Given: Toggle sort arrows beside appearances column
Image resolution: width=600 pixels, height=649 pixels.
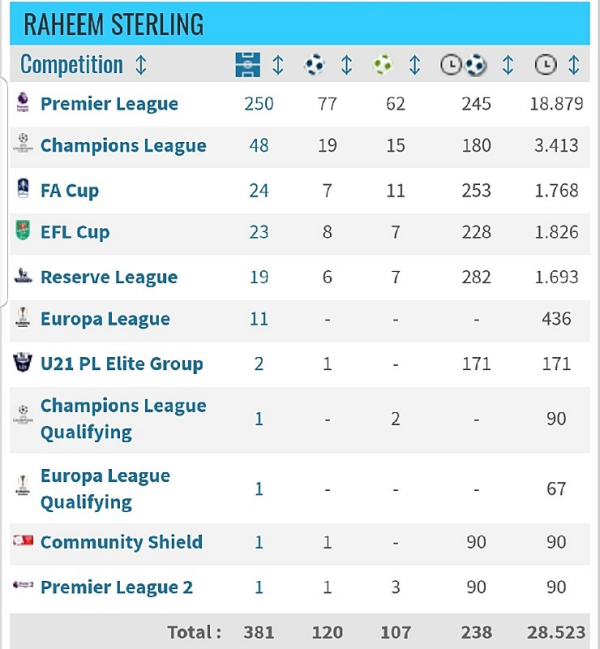Looking at the screenshot, I should click(278, 65).
